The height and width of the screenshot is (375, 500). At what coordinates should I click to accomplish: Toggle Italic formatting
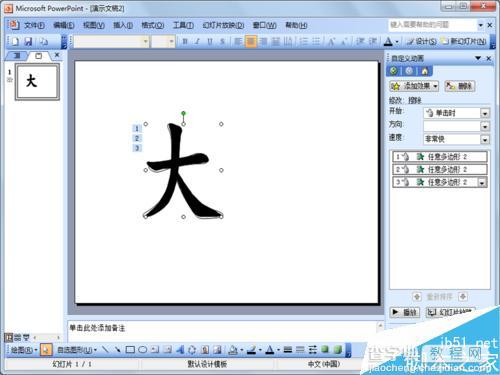(x=197, y=42)
